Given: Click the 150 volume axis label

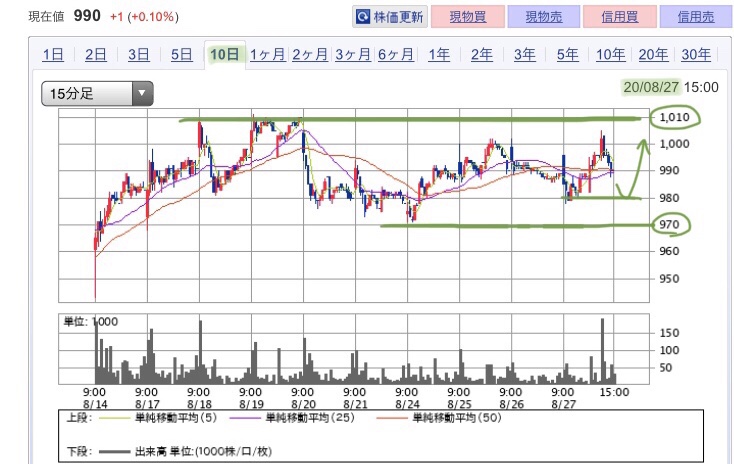Looking at the screenshot, I should pyautogui.click(x=669, y=333).
